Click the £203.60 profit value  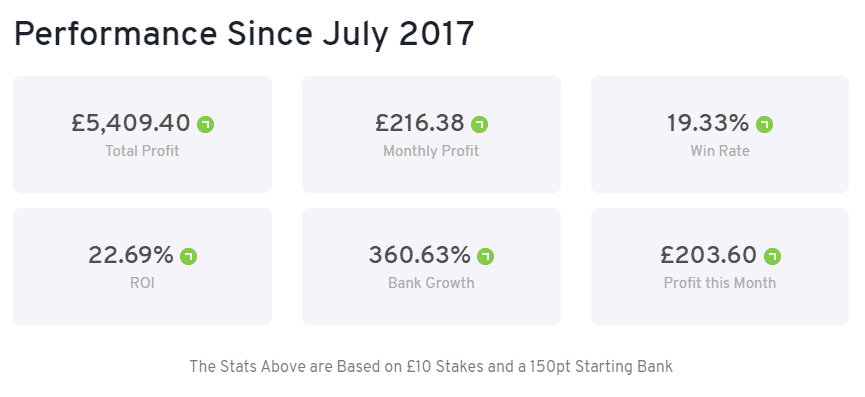click(709, 255)
